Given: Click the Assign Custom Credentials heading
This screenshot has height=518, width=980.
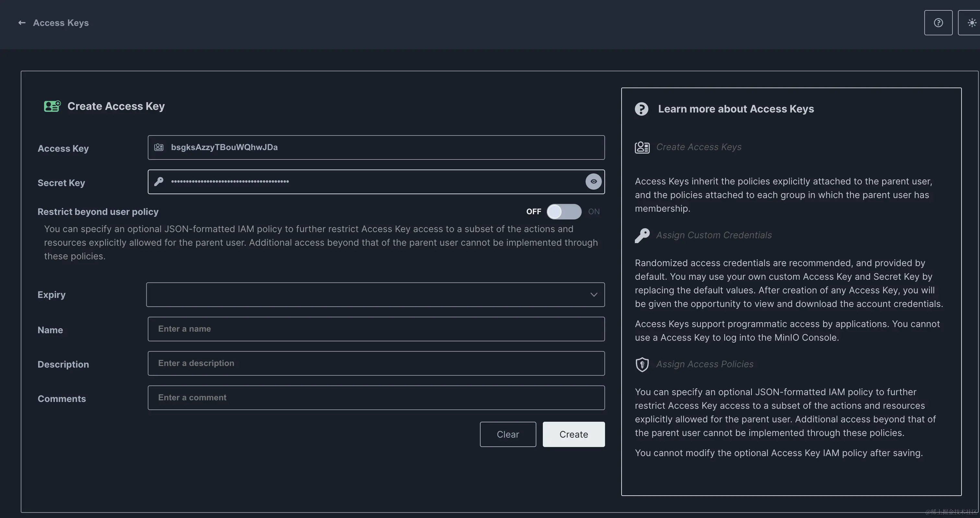Looking at the screenshot, I should 714,235.
